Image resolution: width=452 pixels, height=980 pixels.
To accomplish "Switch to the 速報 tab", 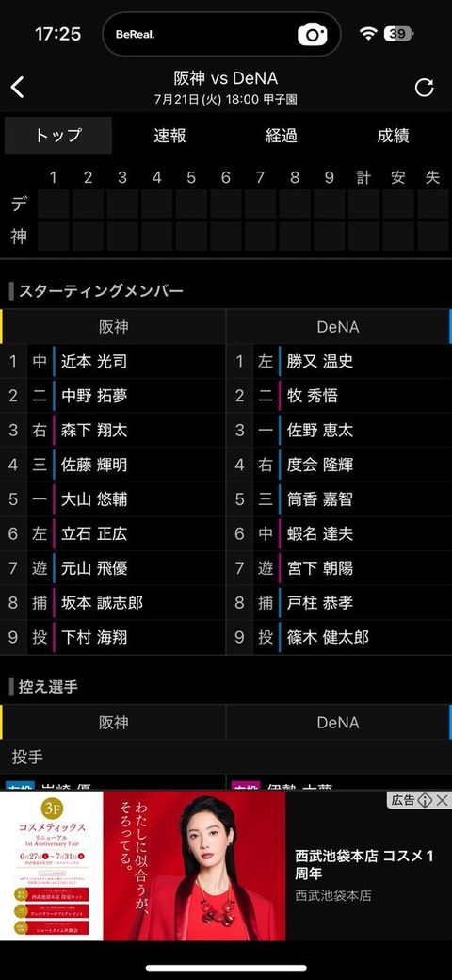I will [169, 136].
